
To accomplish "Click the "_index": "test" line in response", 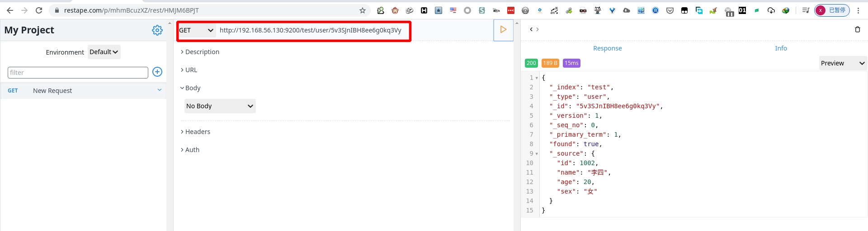I will [x=581, y=88].
